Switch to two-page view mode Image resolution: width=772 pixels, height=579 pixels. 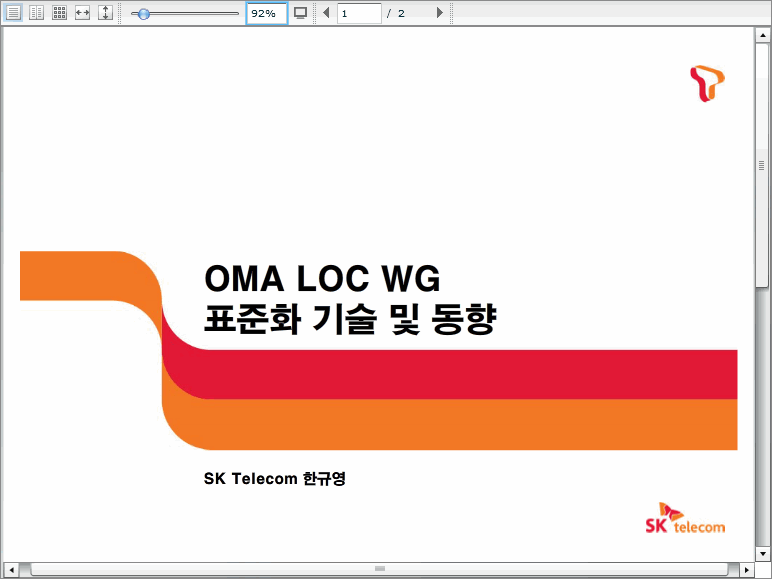click(x=36, y=13)
